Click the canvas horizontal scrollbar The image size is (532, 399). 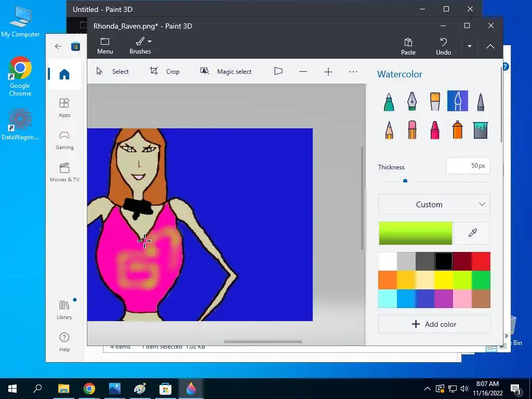point(262,341)
